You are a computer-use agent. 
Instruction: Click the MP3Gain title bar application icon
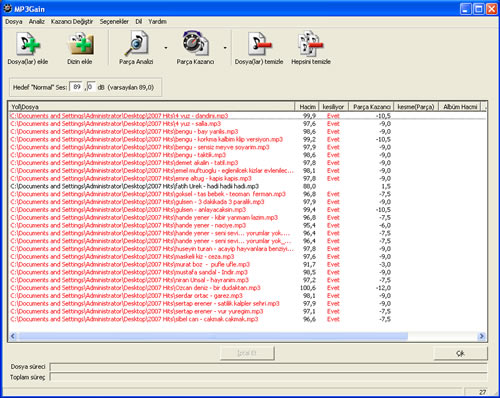point(7,8)
